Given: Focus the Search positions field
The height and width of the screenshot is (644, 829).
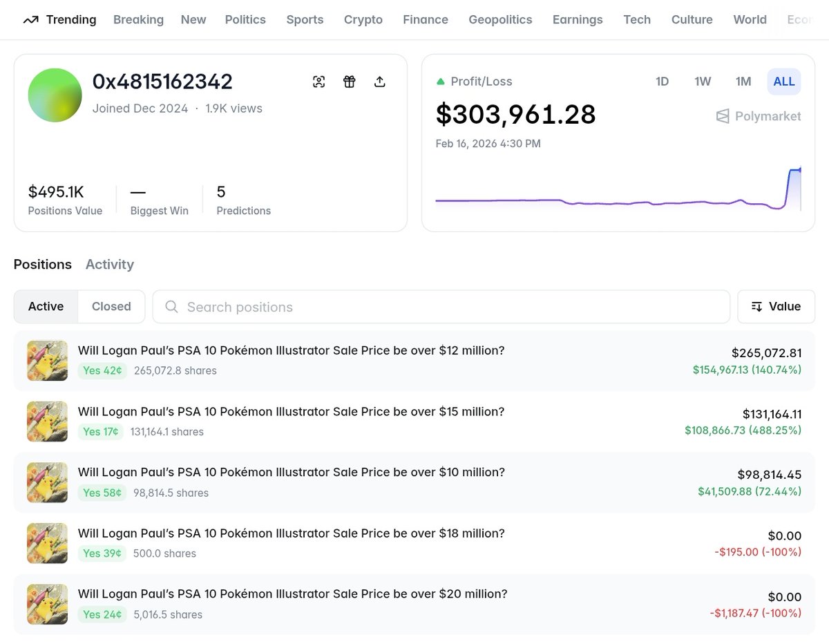Looking at the screenshot, I should tap(441, 307).
